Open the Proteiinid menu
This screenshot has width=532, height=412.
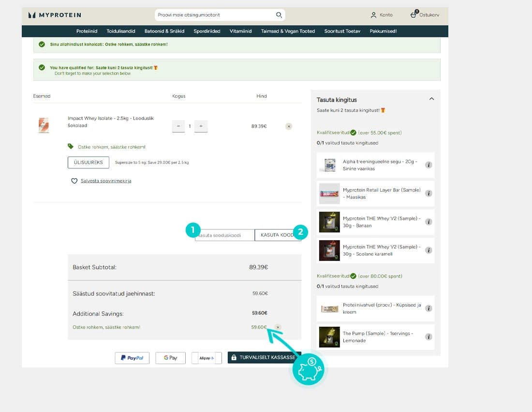pyautogui.click(x=87, y=31)
